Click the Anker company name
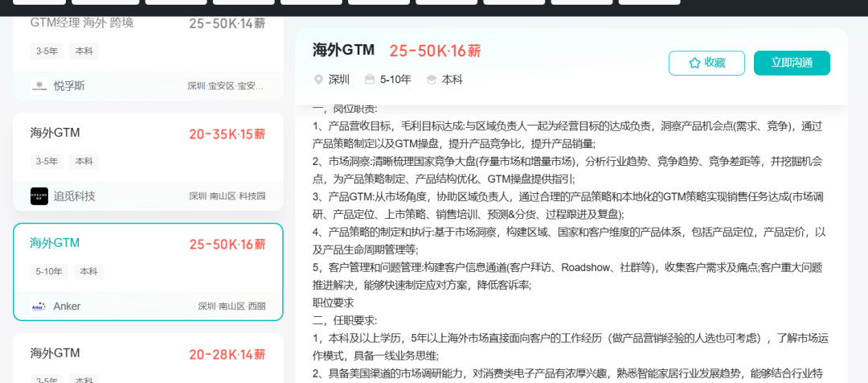Image resolution: width=868 pixels, height=383 pixels. point(67,306)
